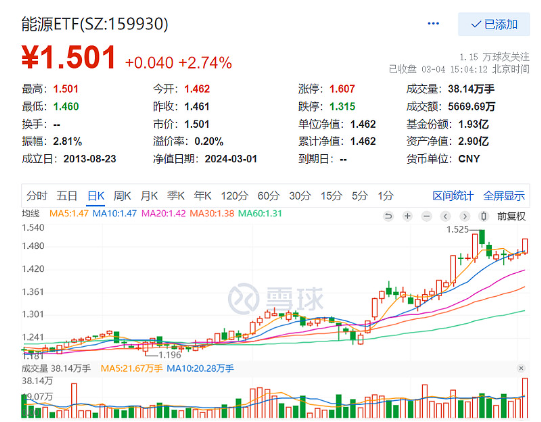This screenshot has width=541, height=422.
Task: Click the 涨停 1.607 value
Action: point(342,89)
